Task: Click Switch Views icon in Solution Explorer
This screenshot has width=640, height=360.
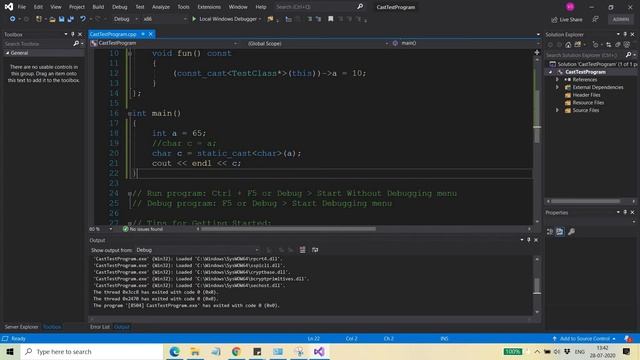Action: point(578,44)
